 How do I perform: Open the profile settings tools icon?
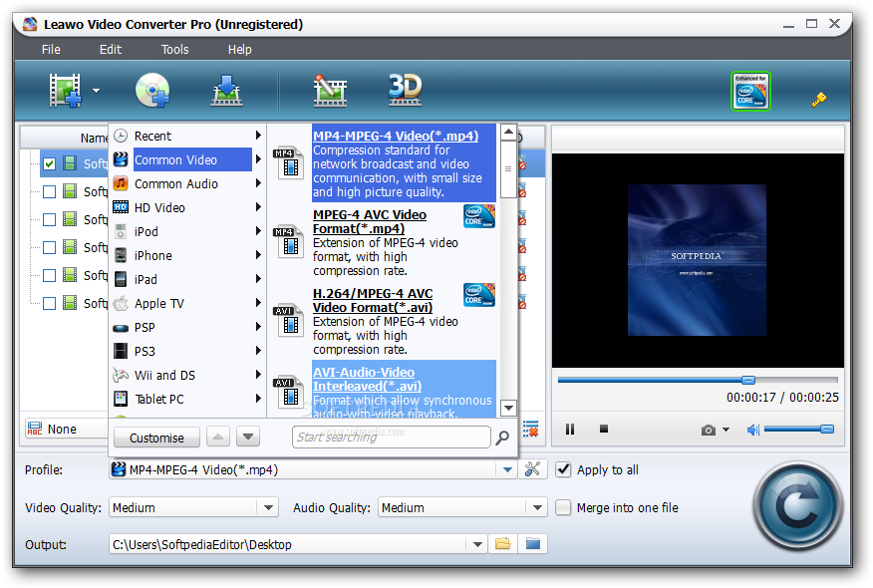tap(533, 469)
